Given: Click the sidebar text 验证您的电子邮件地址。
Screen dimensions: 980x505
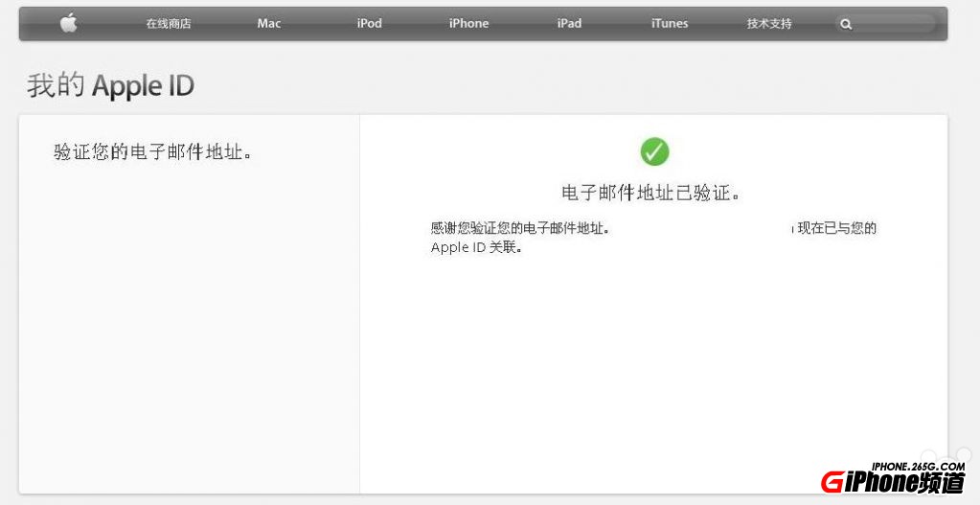Looking at the screenshot, I should [x=153, y=151].
